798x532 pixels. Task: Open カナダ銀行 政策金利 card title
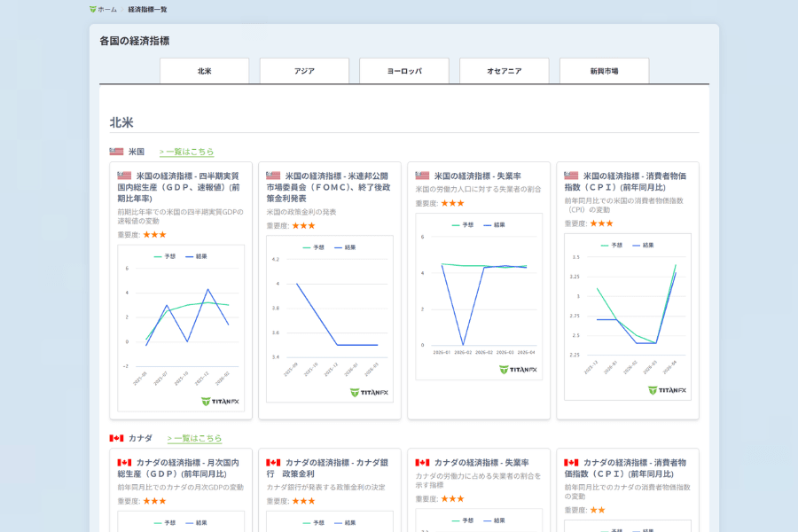coord(327,468)
